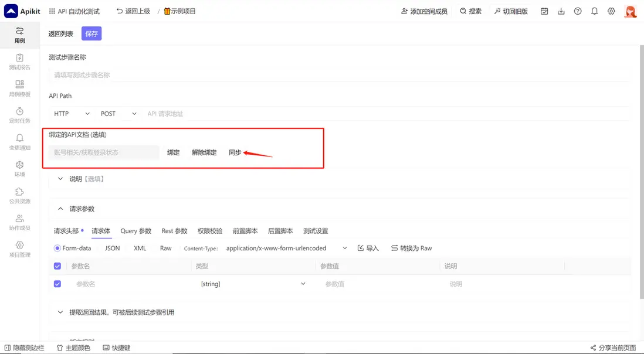
Task: Click 分享当前页面
Action: pos(613,348)
